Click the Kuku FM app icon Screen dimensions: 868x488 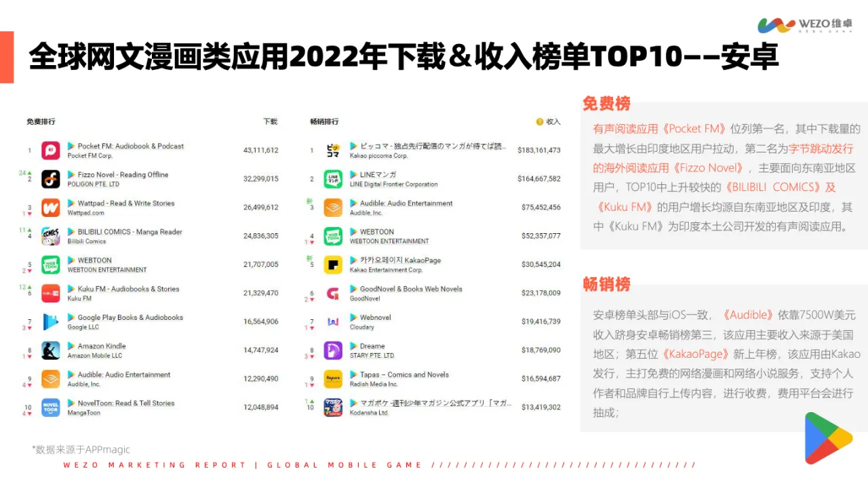click(50, 293)
